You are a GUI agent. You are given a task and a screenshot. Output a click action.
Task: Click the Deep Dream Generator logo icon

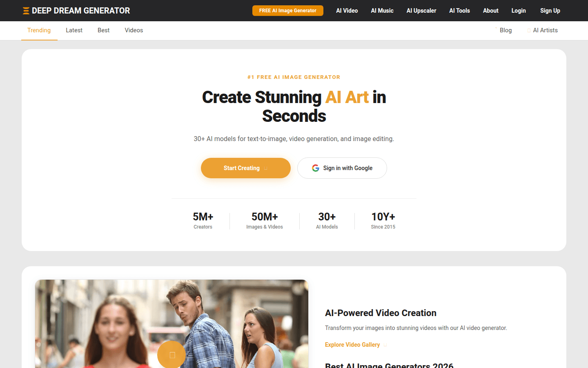point(26,11)
